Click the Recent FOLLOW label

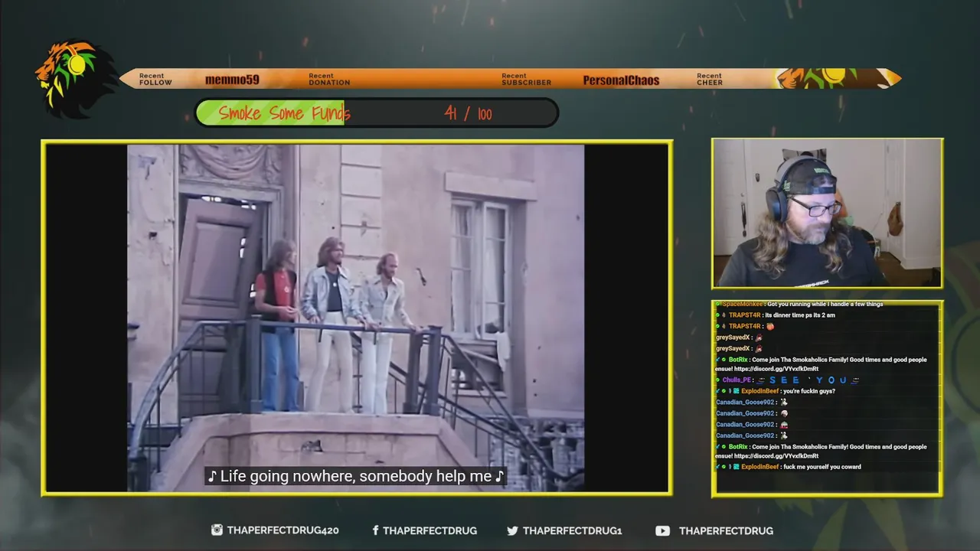155,79
